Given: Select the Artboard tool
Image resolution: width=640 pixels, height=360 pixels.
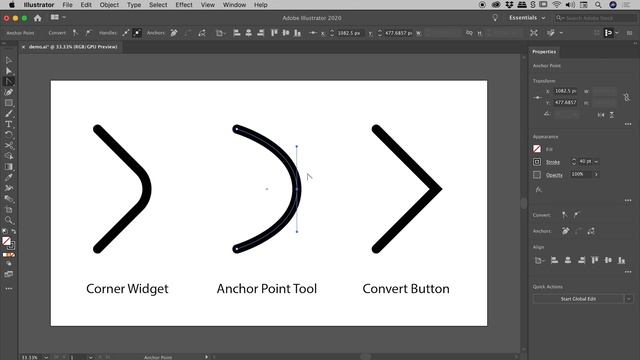Looking at the screenshot, I should click(x=9, y=210).
